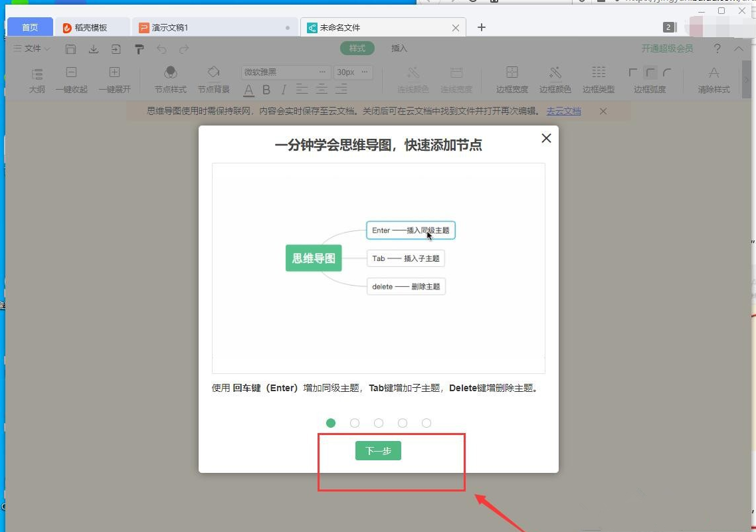The width and height of the screenshot is (756, 532).
Task: Dismiss the cloud document notice bar
Action: [603, 112]
